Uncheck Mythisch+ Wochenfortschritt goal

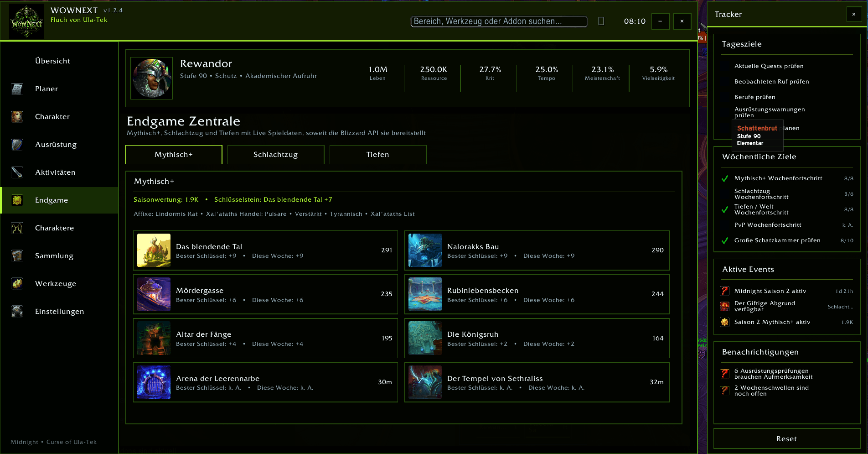click(x=725, y=178)
